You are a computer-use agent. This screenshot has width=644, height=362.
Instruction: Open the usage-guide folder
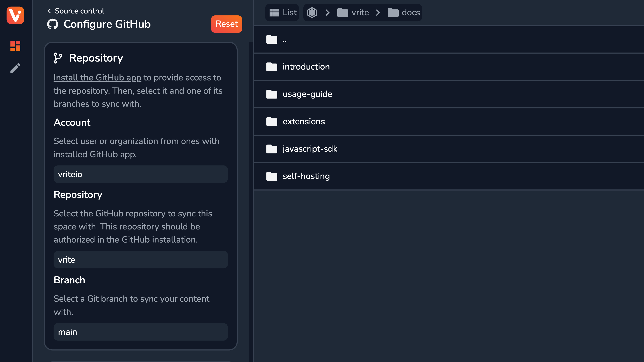click(449, 94)
